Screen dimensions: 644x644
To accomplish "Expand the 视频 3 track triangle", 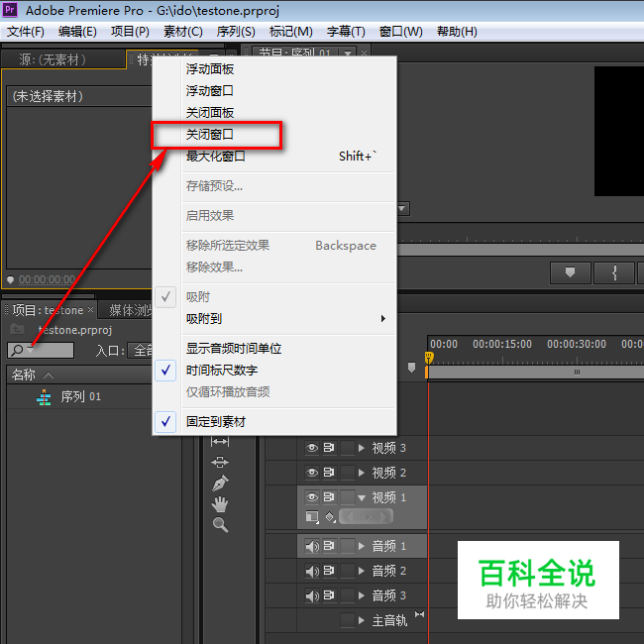I will (x=362, y=448).
